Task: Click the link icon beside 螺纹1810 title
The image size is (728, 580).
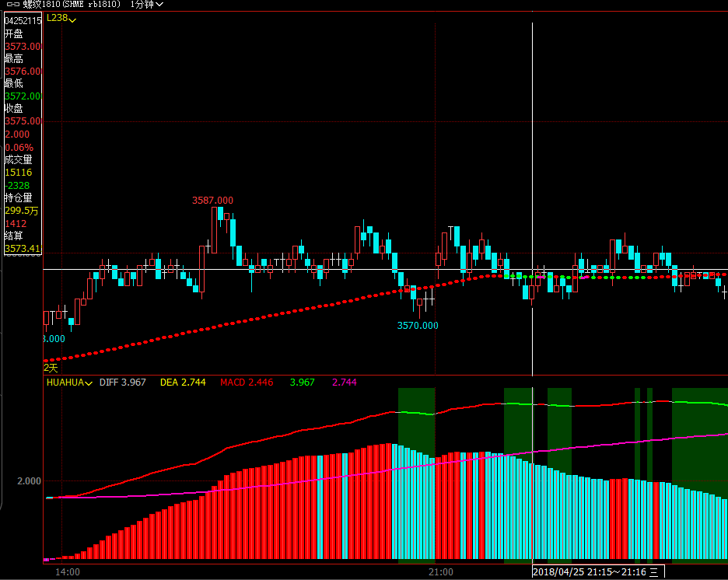Action: [x=12, y=5]
